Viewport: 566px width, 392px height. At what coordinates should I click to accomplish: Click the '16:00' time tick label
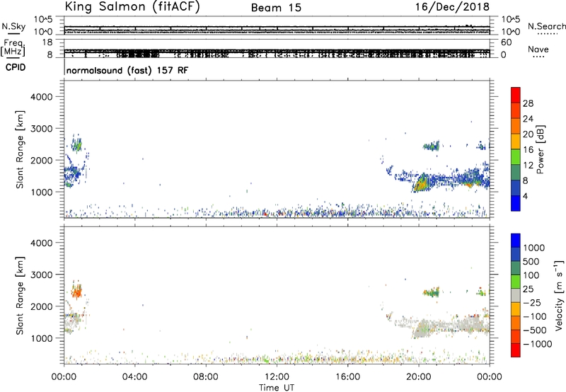pyautogui.click(x=347, y=377)
